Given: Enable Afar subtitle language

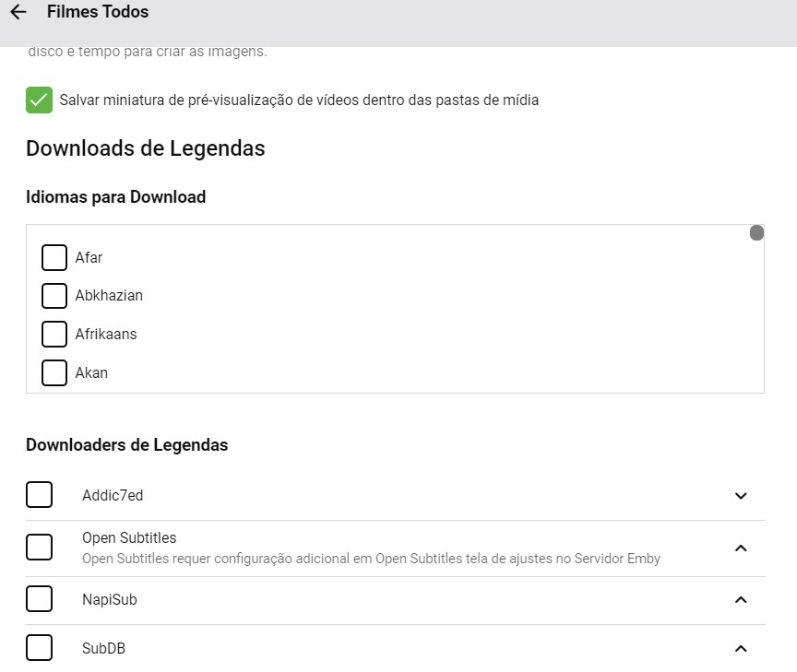Looking at the screenshot, I should pos(54,258).
